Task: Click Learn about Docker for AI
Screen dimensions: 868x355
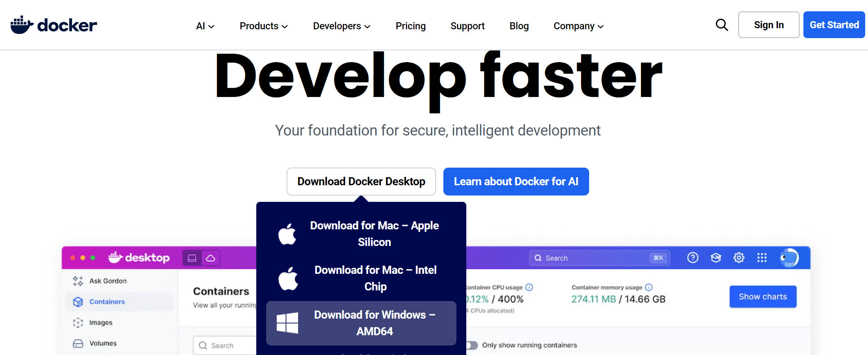Action: point(516,181)
